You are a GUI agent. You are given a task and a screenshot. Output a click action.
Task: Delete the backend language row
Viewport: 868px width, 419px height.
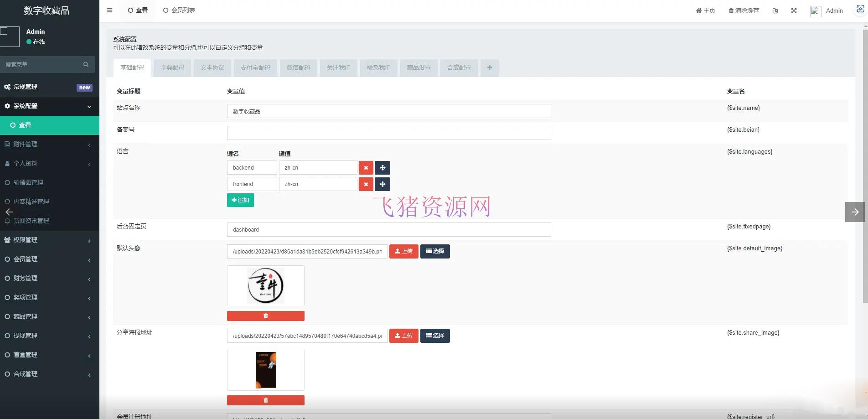click(x=366, y=168)
